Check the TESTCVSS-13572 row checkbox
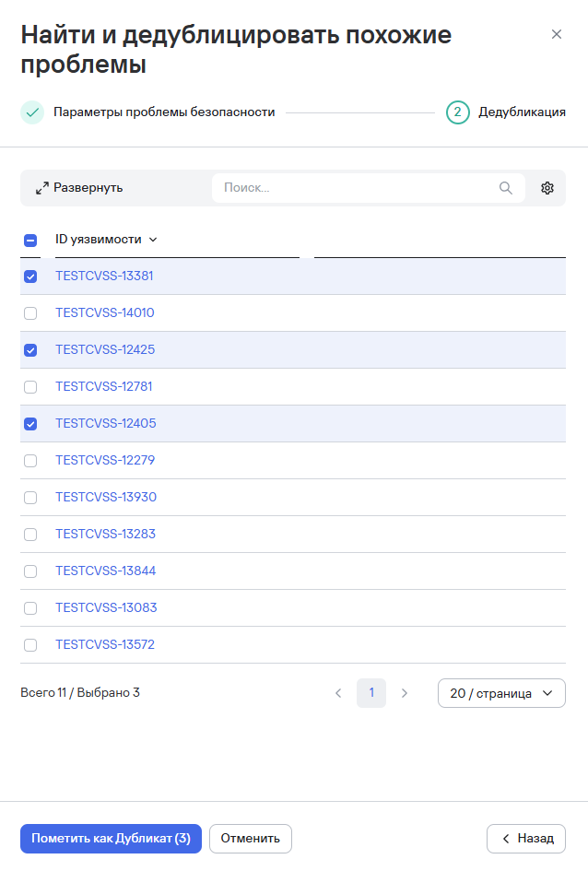Viewport: 588px width, 871px height. point(30,645)
